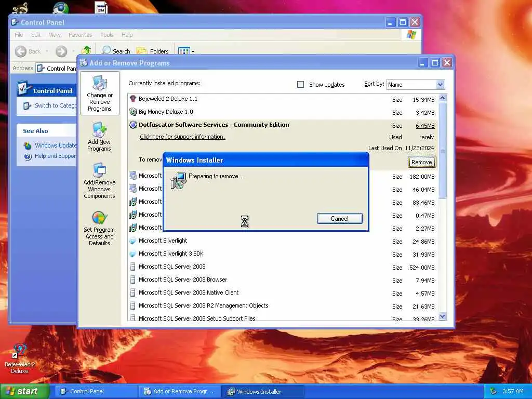532x399 pixels.
Task: Toggle Folders pane in Control Panel toolbar
Action: [152, 51]
